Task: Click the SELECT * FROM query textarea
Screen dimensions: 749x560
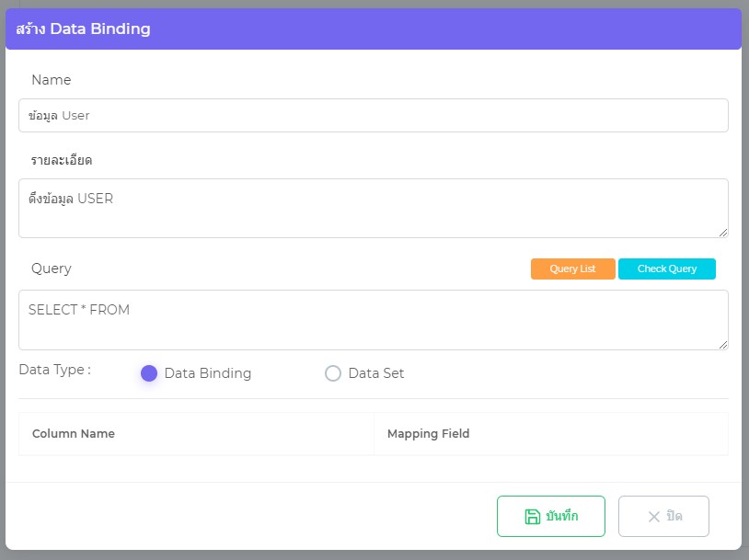Action: pyautogui.click(x=373, y=320)
